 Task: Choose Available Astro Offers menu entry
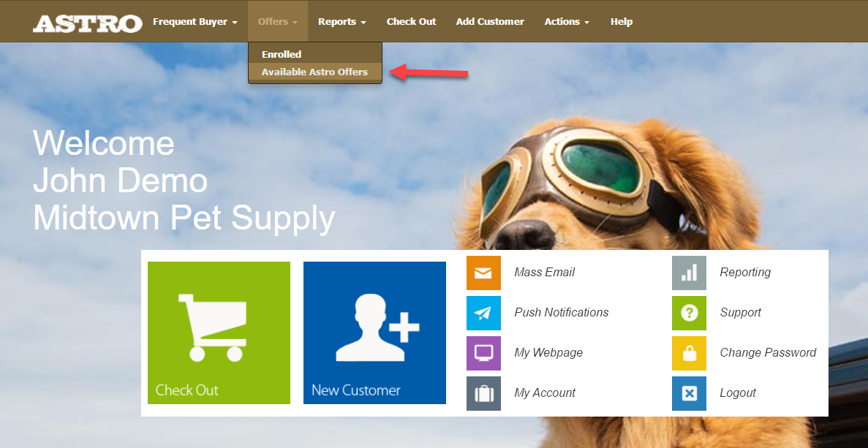[315, 72]
